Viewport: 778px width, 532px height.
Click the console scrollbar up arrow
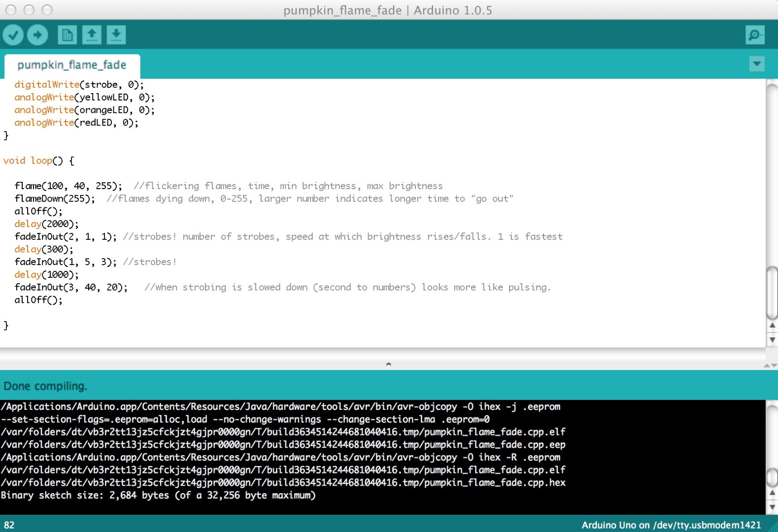772,493
